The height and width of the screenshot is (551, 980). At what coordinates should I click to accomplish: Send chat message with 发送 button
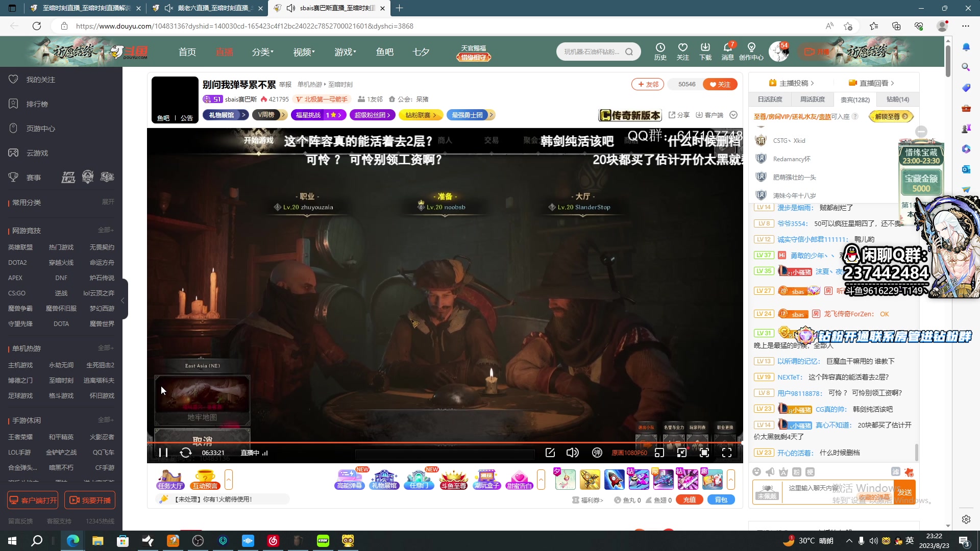pos(905,492)
